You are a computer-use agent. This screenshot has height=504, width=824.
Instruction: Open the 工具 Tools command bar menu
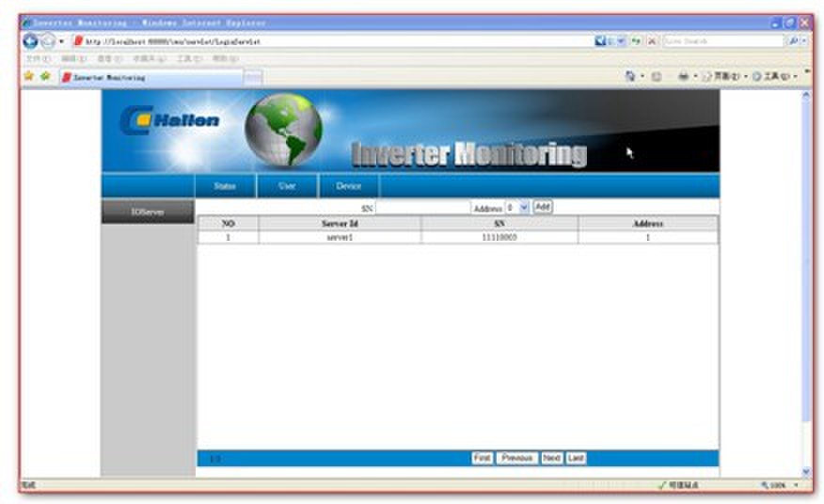[775, 77]
